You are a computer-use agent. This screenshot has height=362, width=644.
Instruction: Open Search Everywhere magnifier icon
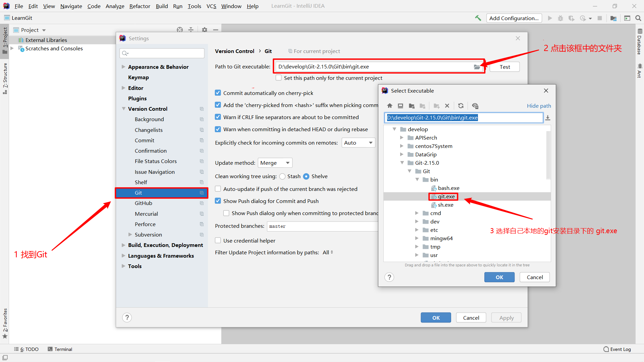coord(638,18)
